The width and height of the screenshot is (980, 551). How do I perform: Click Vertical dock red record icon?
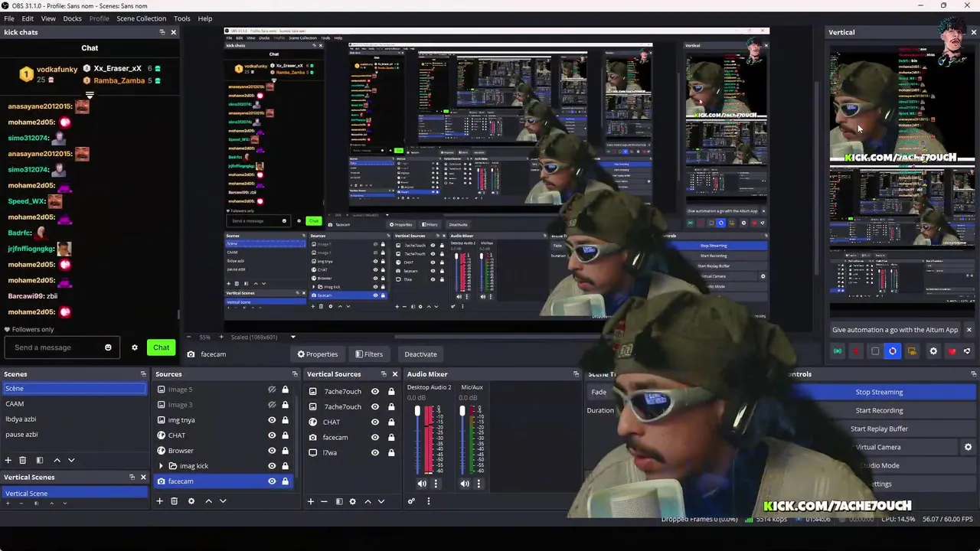pyautogui.click(x=856, y=351)
